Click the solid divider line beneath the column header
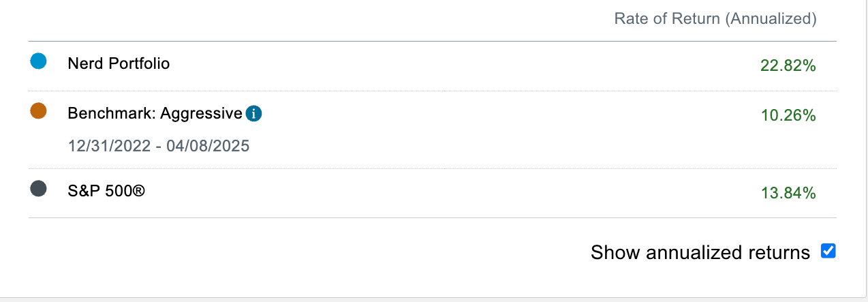Screen dimensions: 868x302 coord(433,41)
